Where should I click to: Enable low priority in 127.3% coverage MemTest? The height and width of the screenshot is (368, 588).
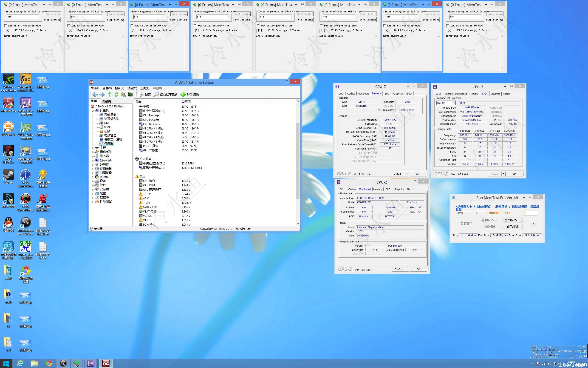6,26
